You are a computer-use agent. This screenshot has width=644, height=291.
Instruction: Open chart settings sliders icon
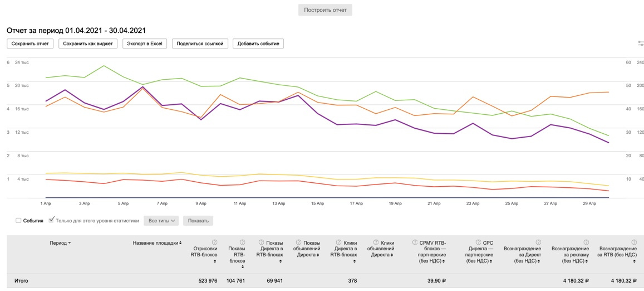[x=640, y=43]
